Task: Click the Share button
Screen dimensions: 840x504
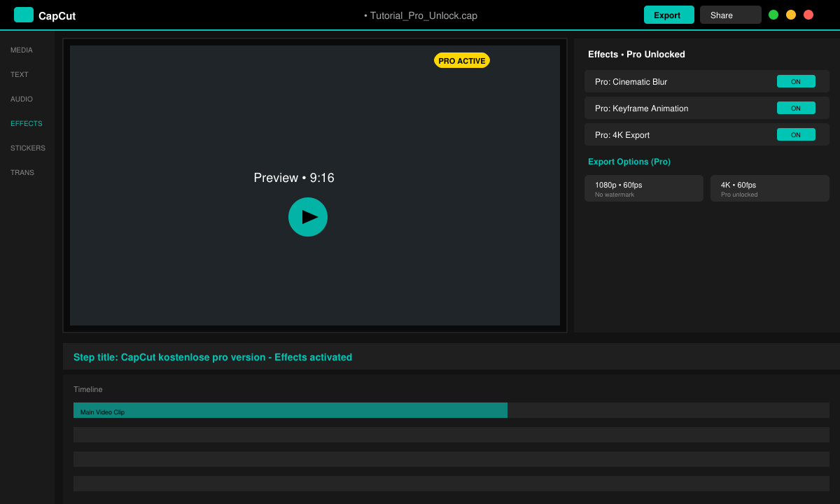Action: click(731, 15)
